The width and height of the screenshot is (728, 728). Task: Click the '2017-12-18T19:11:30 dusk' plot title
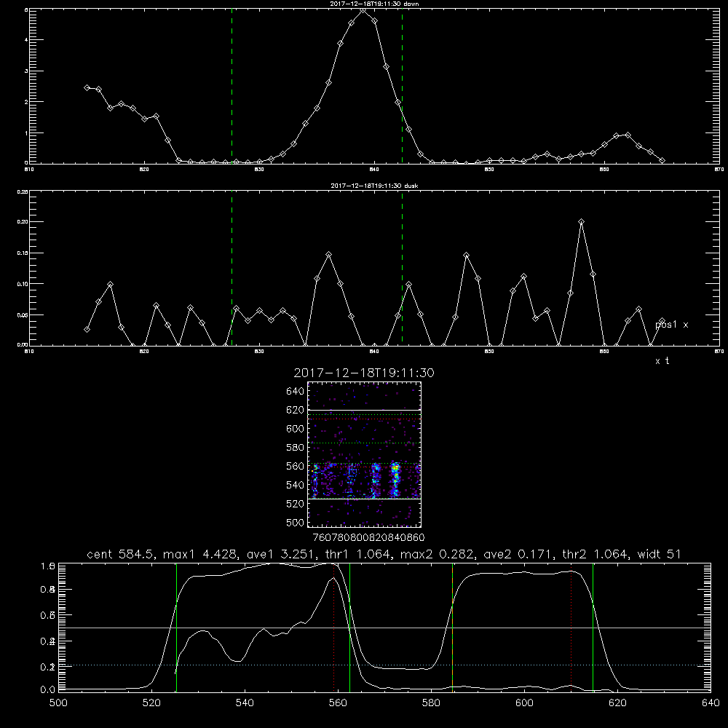pyautogui.click(x=374, y=186)
